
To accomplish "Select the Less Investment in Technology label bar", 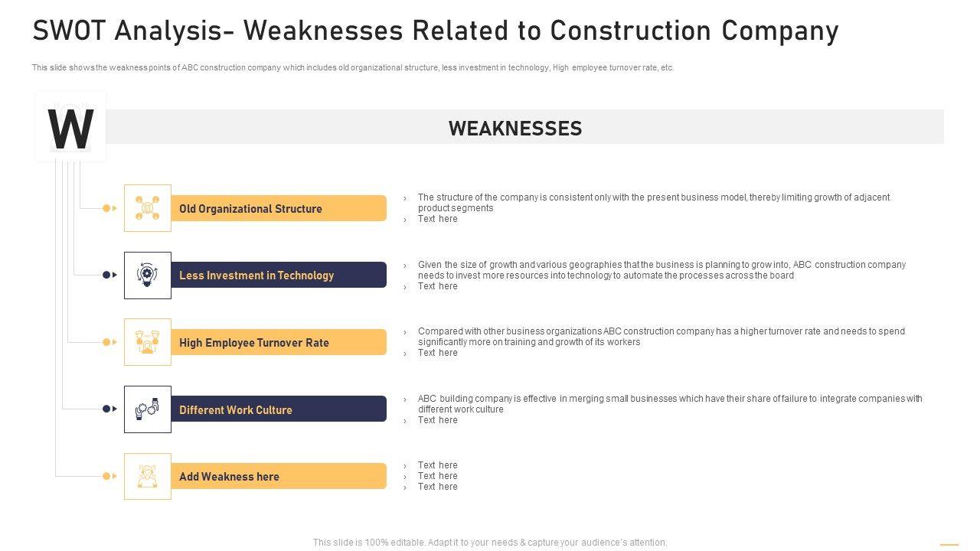I will point(278,275).
